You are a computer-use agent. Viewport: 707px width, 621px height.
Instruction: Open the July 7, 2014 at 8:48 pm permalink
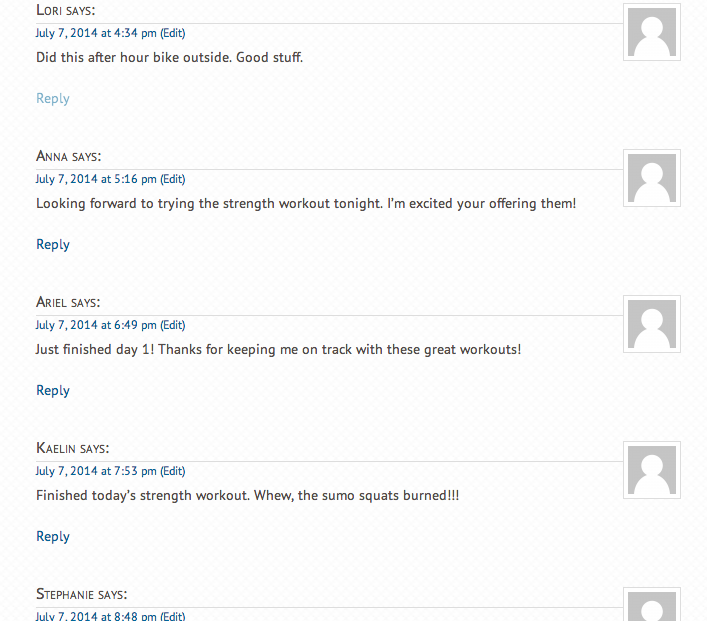(96, 616)
